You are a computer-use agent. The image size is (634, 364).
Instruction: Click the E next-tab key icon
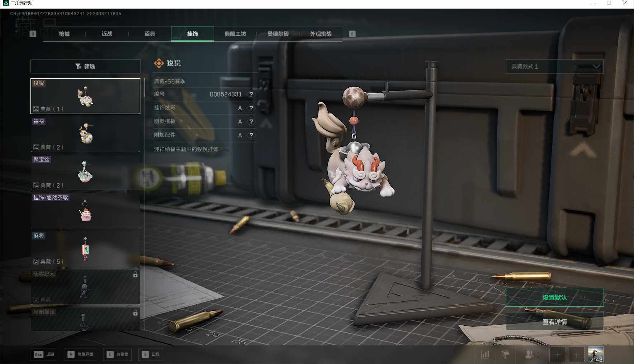[352, 34]
